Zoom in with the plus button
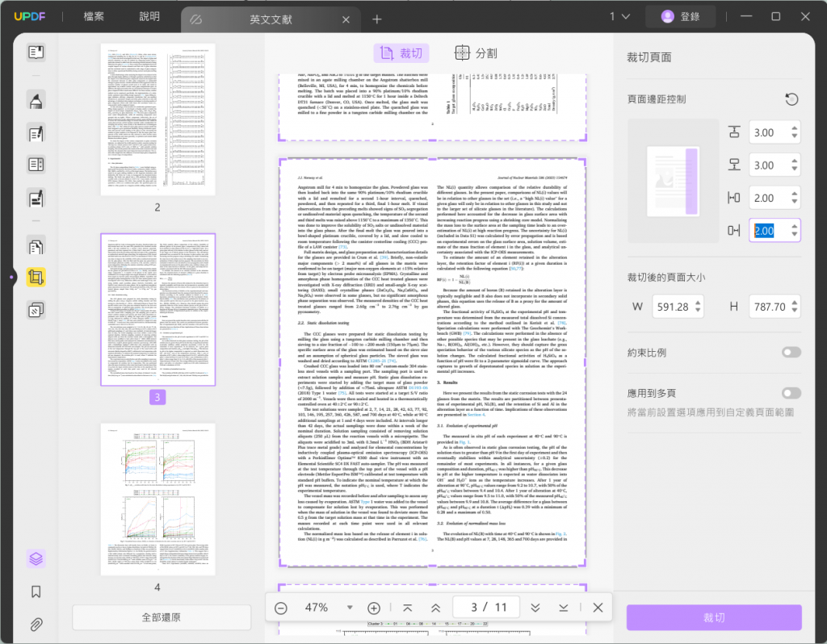Image resolution: width=827 pixels, height=644 pixels. 374,608
